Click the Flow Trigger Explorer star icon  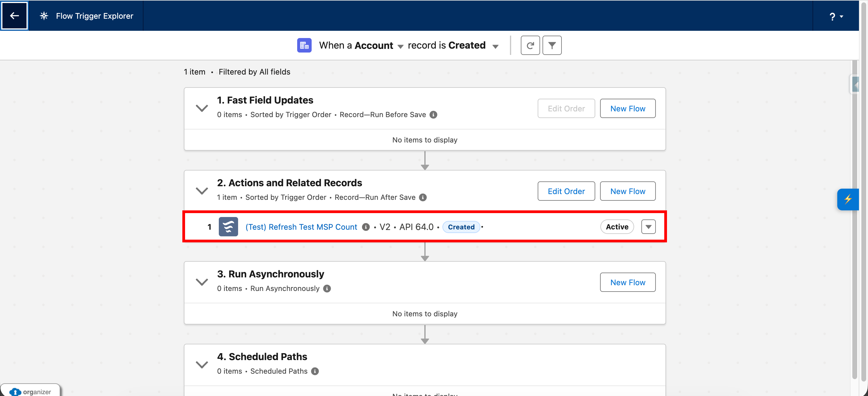click(44, 15)
